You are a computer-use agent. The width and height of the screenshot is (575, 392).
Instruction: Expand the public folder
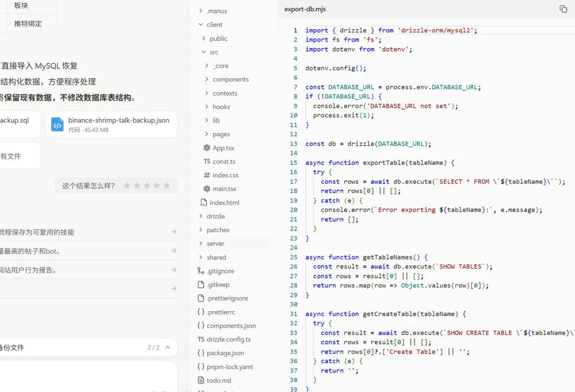pos(204,38)
